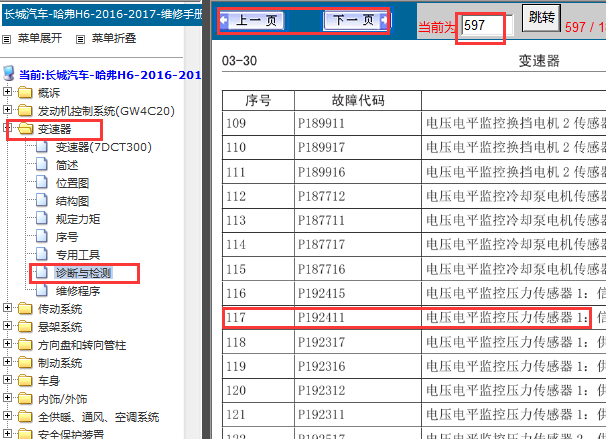Click the 车身 folder icon
This screenshot has height=439, width=606.
[x=25, y=380]
